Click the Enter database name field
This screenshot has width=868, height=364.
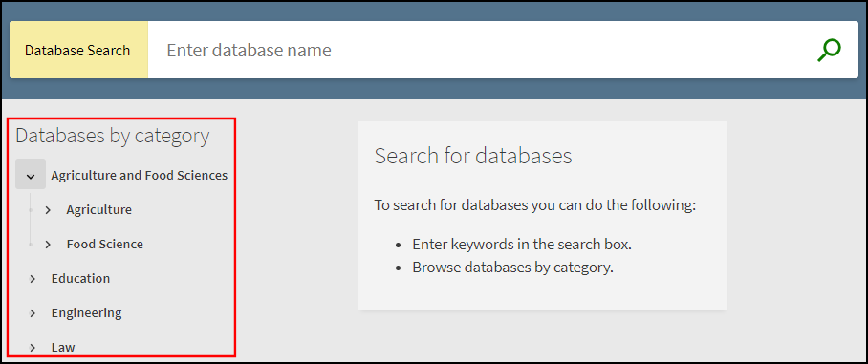pos(482,50)
